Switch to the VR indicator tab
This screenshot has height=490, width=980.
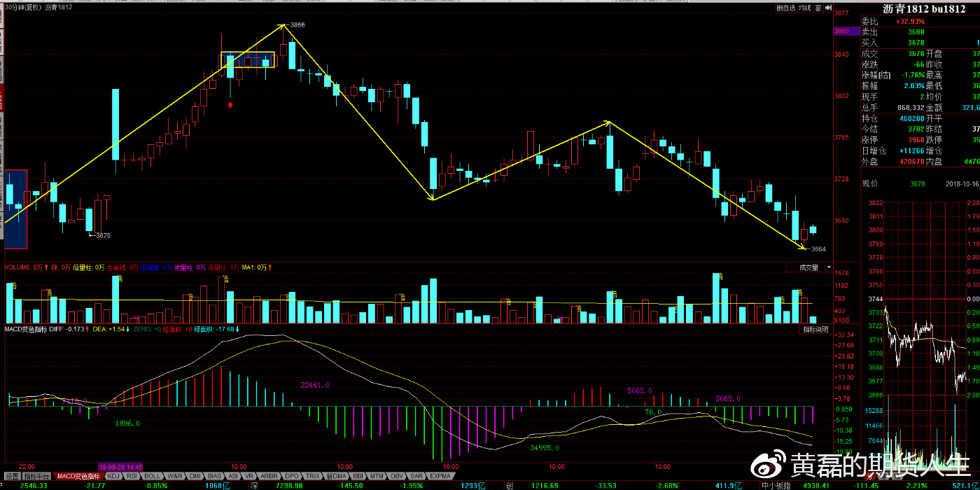pos(250,476)
